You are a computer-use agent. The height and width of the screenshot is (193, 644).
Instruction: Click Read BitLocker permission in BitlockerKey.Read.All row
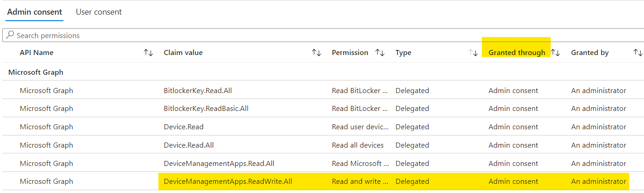[361, 91]
